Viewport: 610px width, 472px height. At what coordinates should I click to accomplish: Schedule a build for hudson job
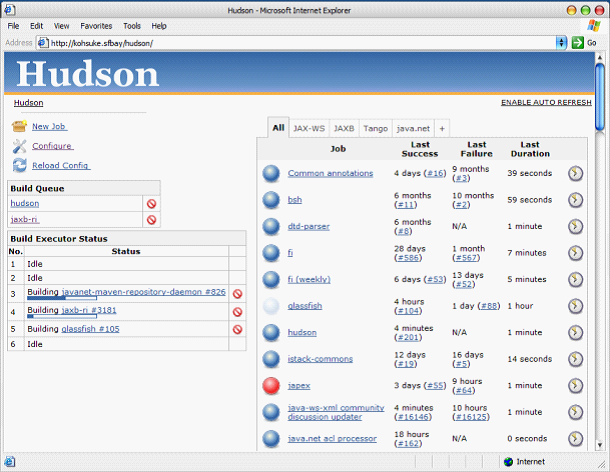(575, 333)
